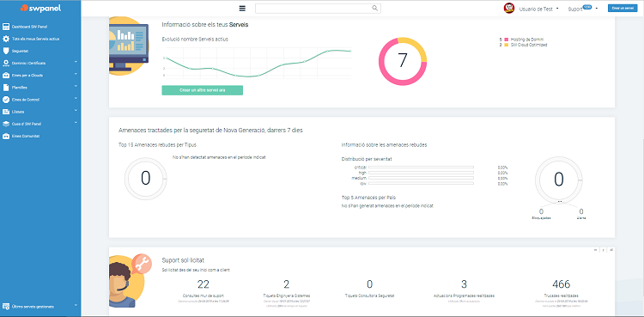
Task: Click Top 5 Amenaces per País heading
Action: pyautogui.click(x=368, y=198)
